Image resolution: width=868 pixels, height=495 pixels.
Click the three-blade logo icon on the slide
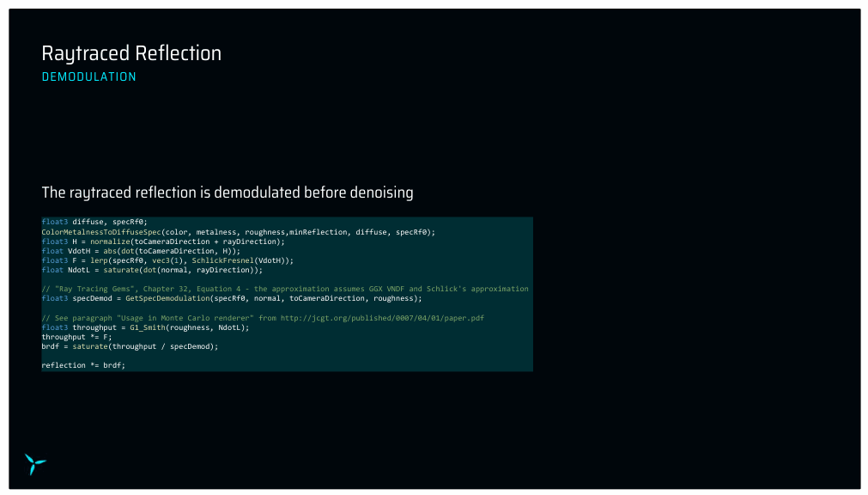point(35,464)
